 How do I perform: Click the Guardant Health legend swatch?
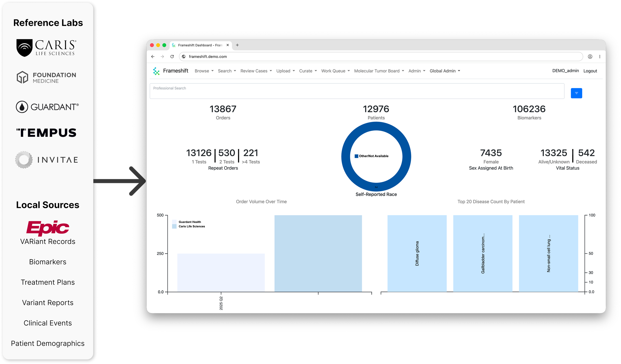(174, 222)
